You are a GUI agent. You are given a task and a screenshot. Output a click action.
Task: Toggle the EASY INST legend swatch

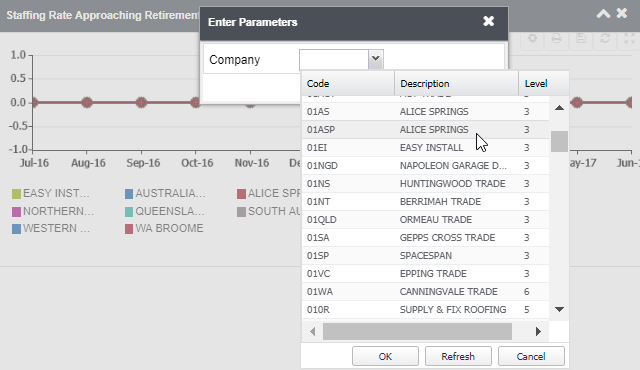click(x=16, y=194)
